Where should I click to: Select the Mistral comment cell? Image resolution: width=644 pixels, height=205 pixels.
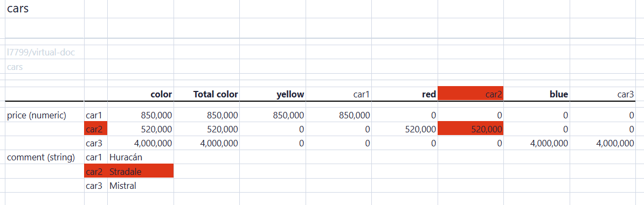tap(141, 185)
